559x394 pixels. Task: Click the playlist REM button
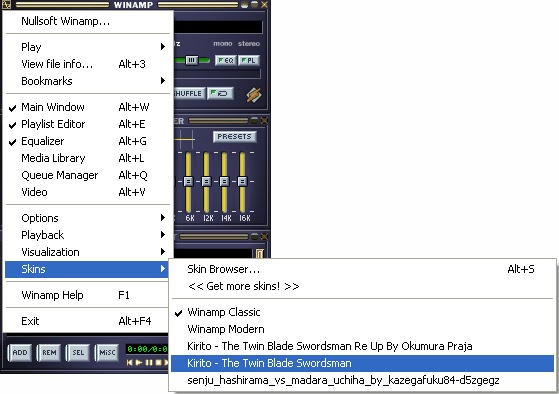pos(49,353)
